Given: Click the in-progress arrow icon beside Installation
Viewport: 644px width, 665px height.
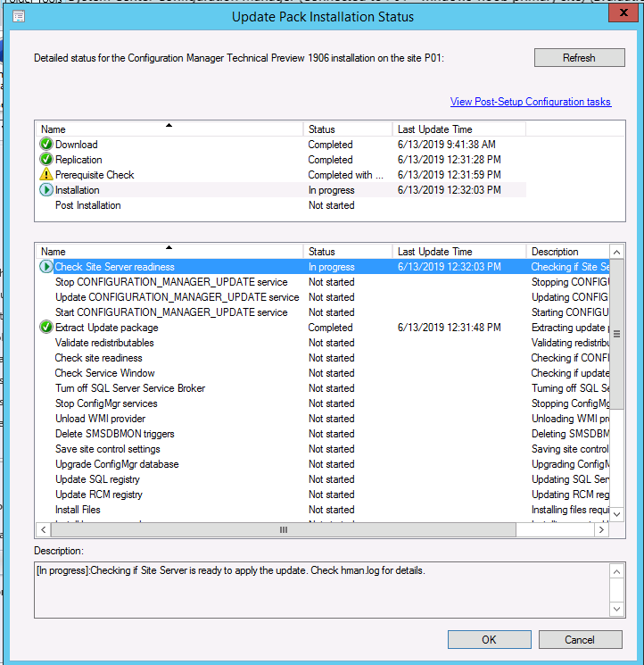Looking at the screenshot, I should pyautogui.click(x=46, y=189).
